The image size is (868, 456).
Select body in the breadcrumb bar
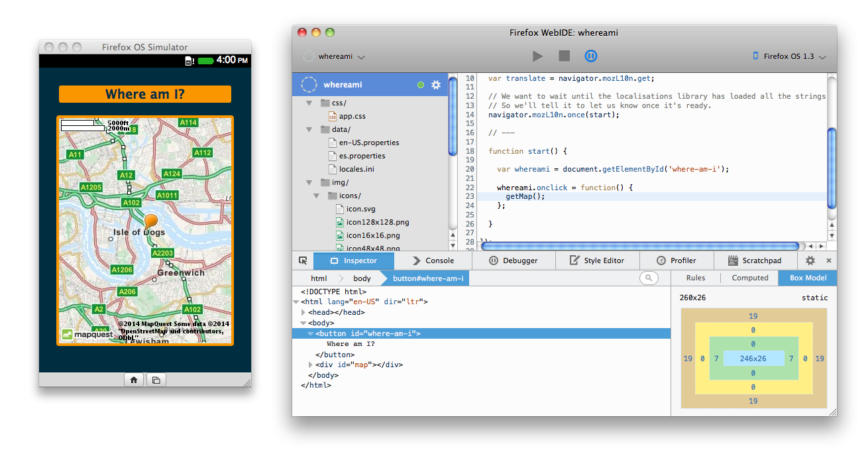(x=362, y=278)
